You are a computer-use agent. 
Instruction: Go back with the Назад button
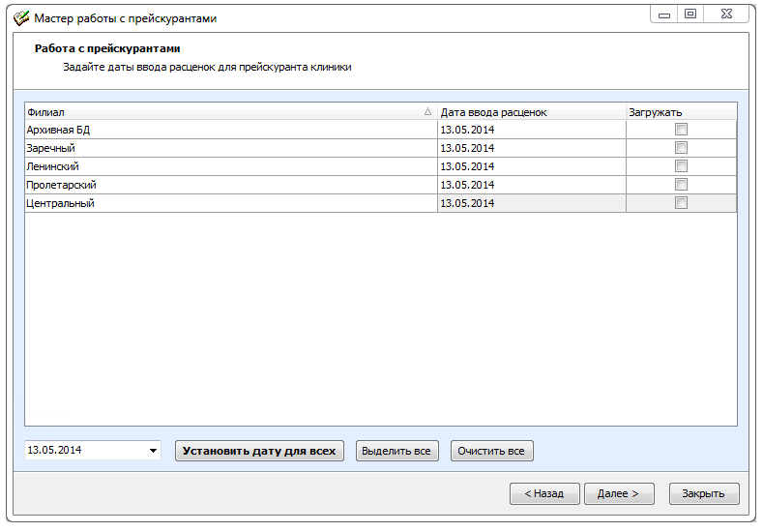[x=543, y=493]
